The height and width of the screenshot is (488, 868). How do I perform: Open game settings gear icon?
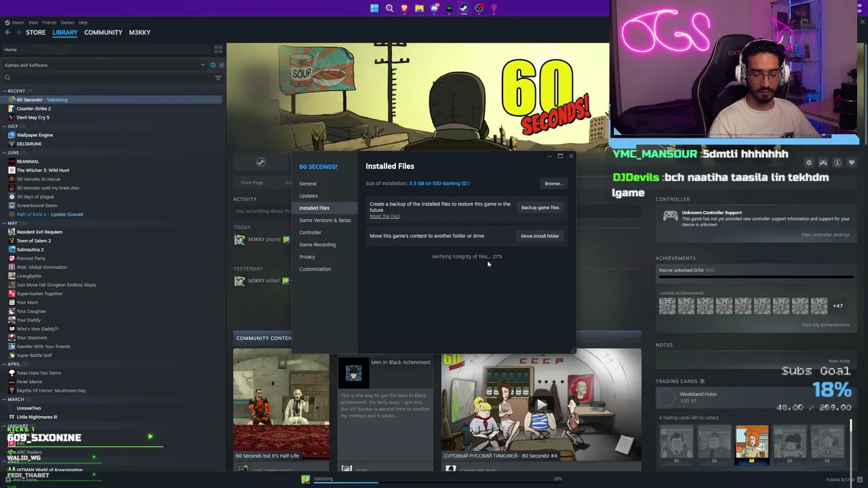[x=808, y=163]
